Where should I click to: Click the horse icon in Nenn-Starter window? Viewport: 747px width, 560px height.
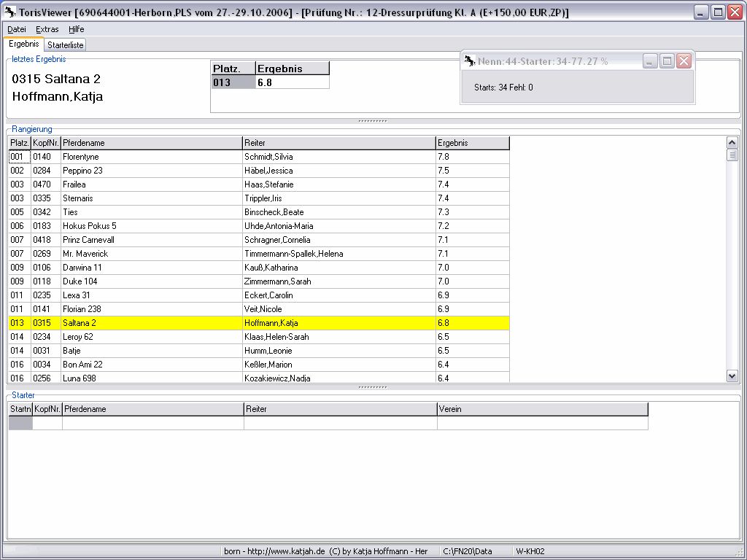pos(470,61)
